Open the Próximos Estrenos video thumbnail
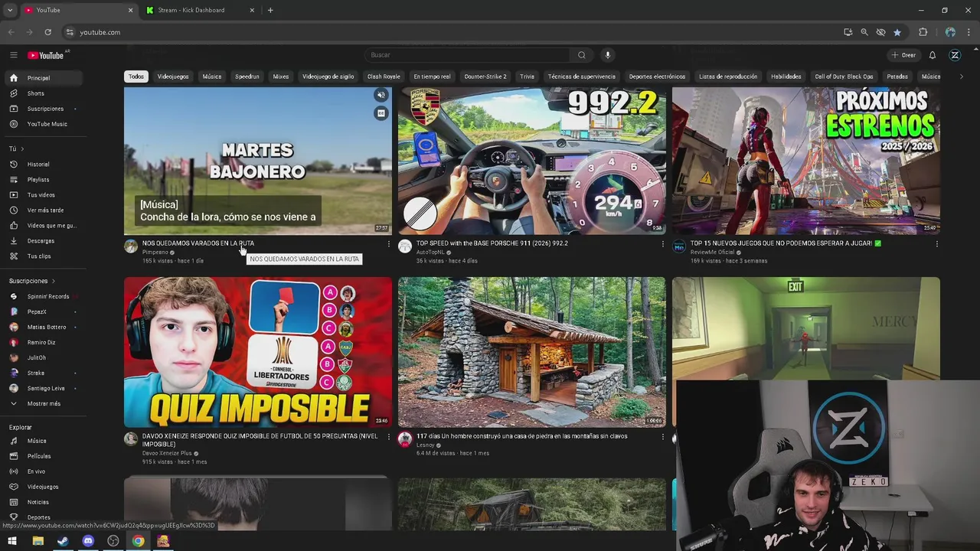 [806, 161]
